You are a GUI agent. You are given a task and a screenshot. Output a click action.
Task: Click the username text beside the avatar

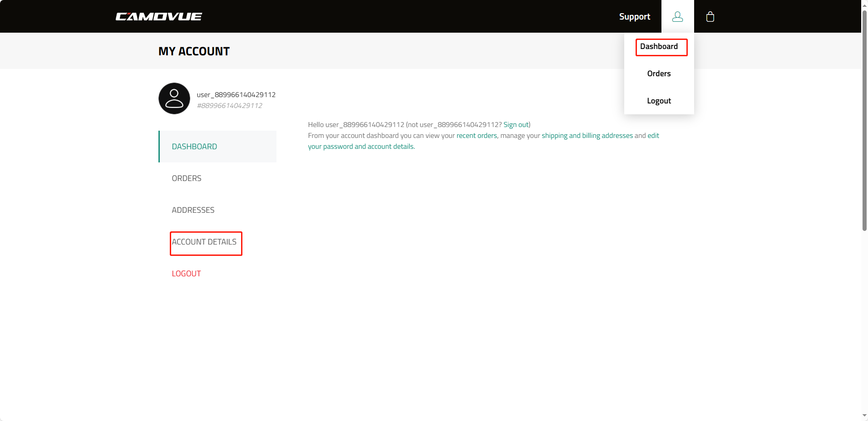tap(236, 95)
